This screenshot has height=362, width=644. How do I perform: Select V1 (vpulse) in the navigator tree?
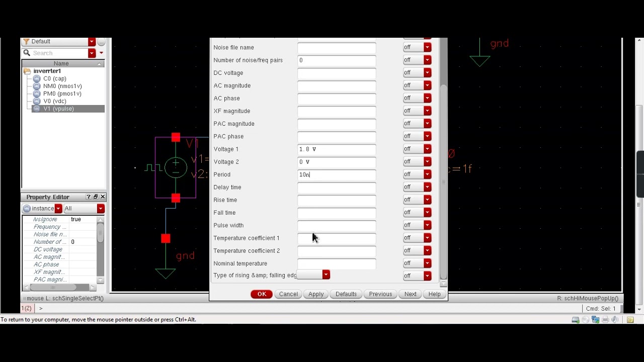point(58,109)
